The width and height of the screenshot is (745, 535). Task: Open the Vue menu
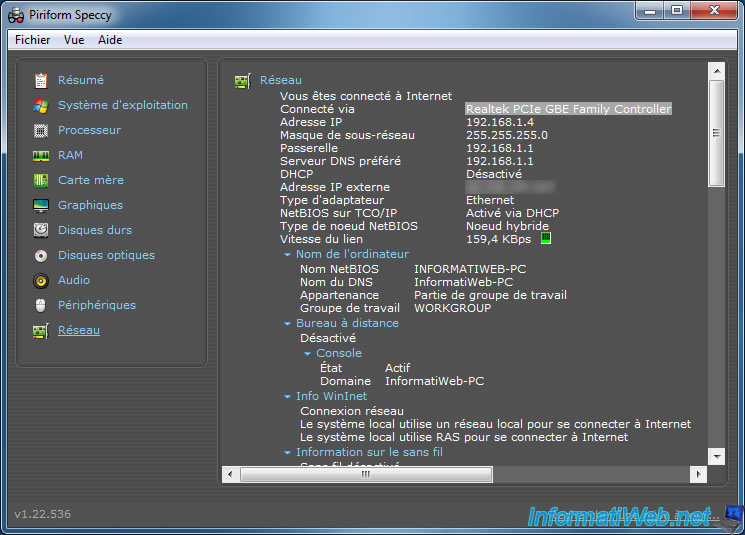click(74, 40)
